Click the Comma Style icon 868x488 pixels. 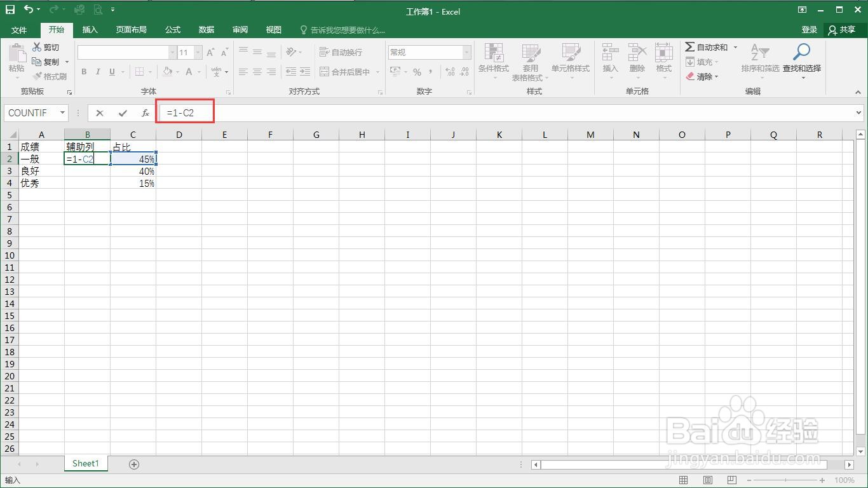431,72
